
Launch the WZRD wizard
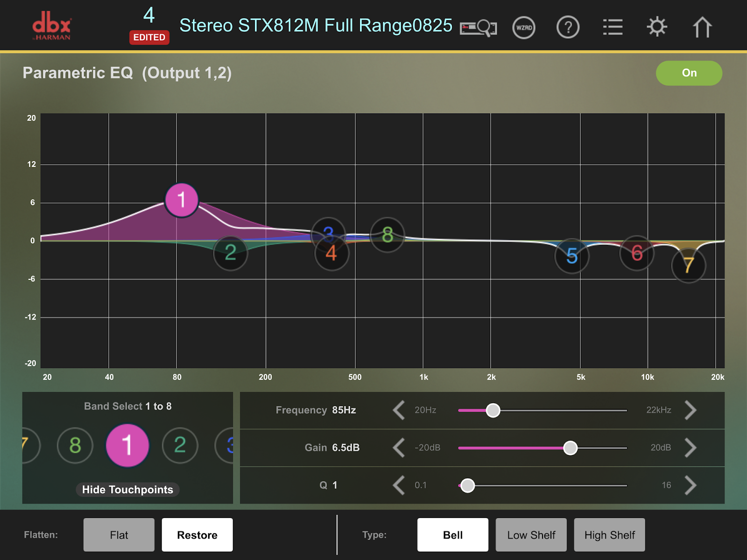tap(524, 28)
